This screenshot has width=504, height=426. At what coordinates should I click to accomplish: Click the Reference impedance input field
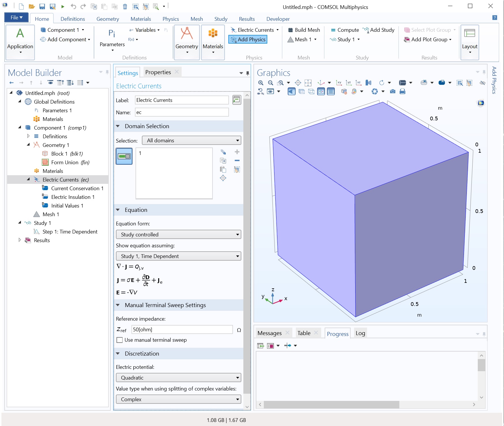point(182,330)
